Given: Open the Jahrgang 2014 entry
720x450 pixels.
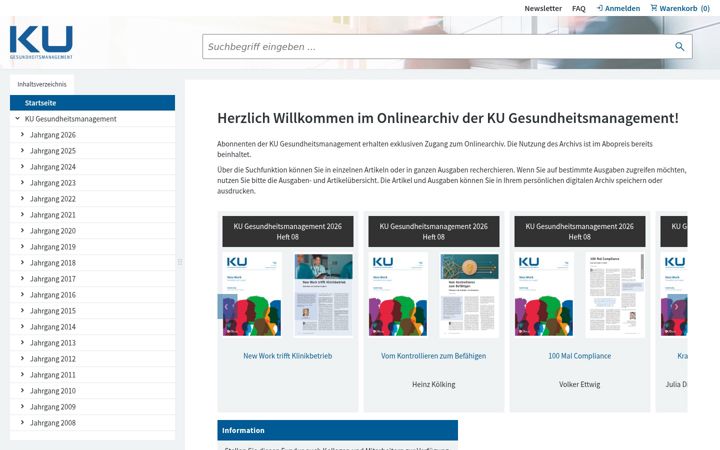Looking at the screenshot, I should pyautogui.click(x=53, y=327).
